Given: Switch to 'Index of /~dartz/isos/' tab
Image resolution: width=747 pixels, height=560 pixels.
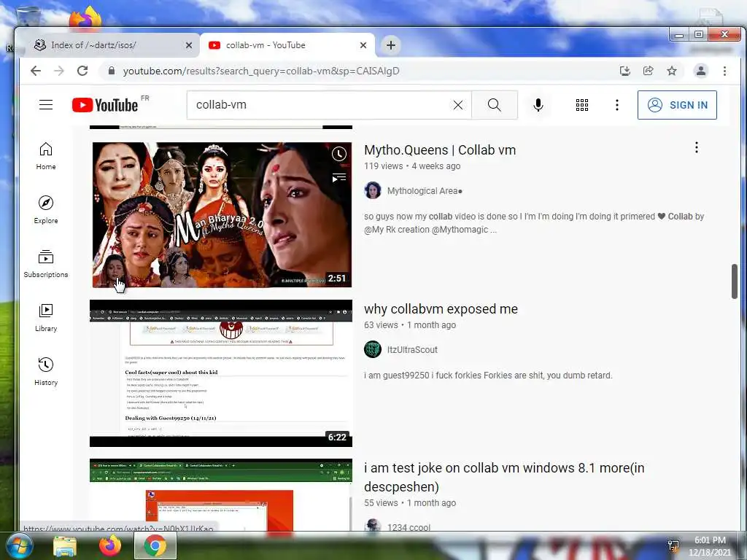Looking at the screenshot, I should click(109, 45).
